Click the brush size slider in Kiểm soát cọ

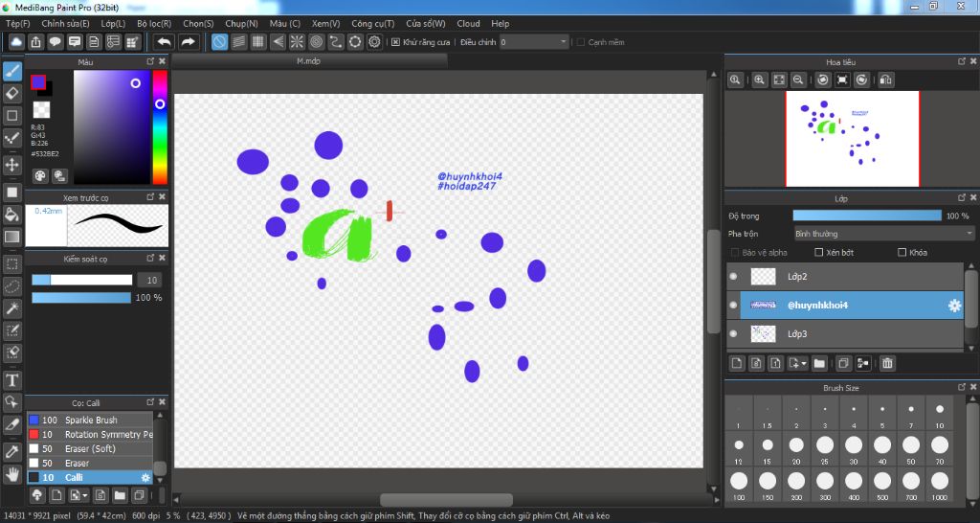click(82, 280)
